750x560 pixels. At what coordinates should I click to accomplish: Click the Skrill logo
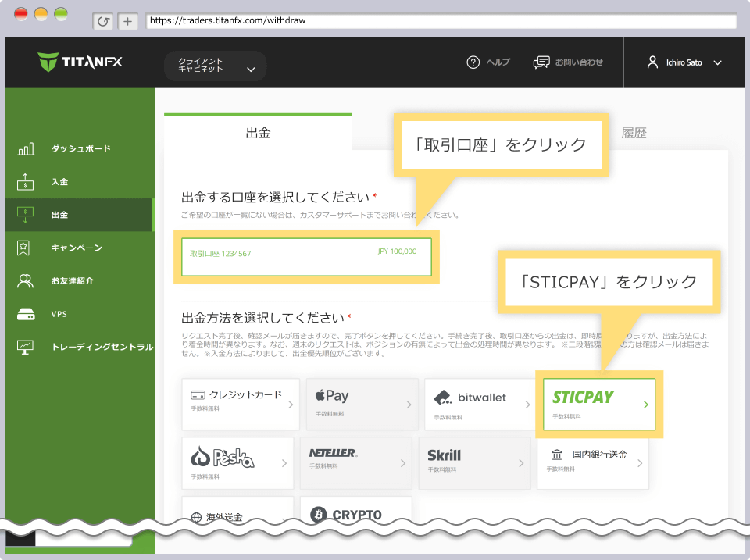pyautogui.click(x=445, y=455)
